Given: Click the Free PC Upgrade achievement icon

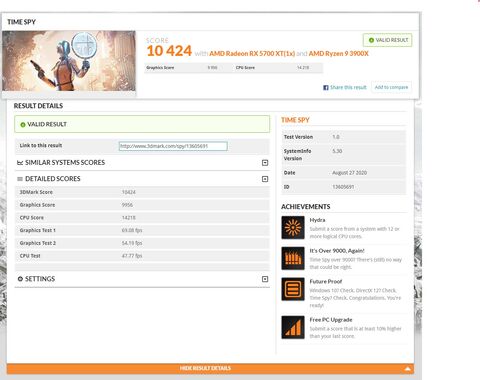Looking at the screenshot, I should (x=293, y=327).
